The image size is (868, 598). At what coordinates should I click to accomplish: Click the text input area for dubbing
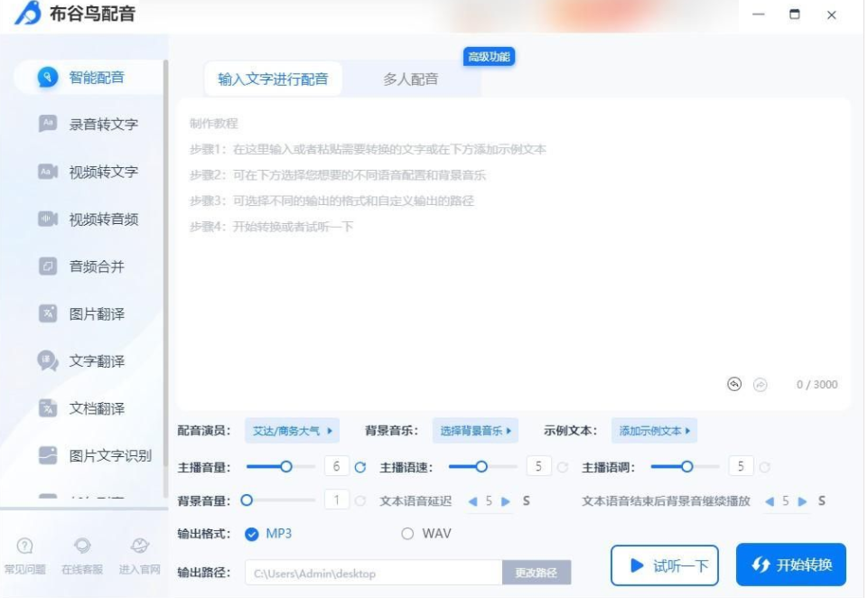513,255
